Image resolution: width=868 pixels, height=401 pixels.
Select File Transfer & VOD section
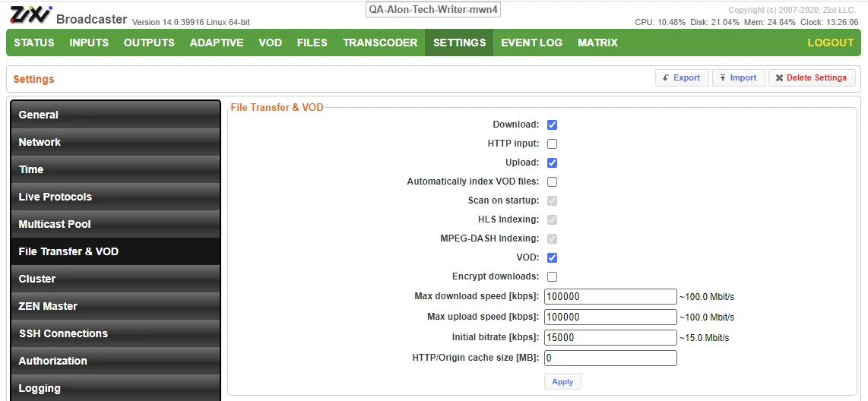pyautogui.click(x=115, y=251)
